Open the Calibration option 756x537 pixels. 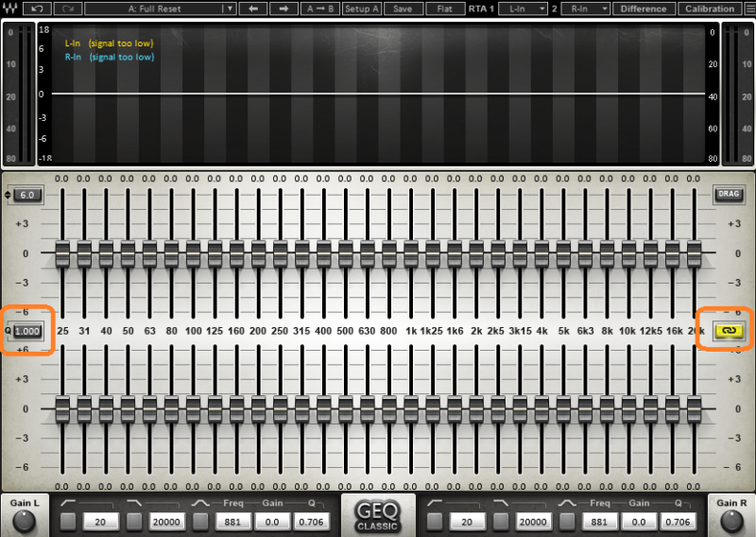(709, 9)
